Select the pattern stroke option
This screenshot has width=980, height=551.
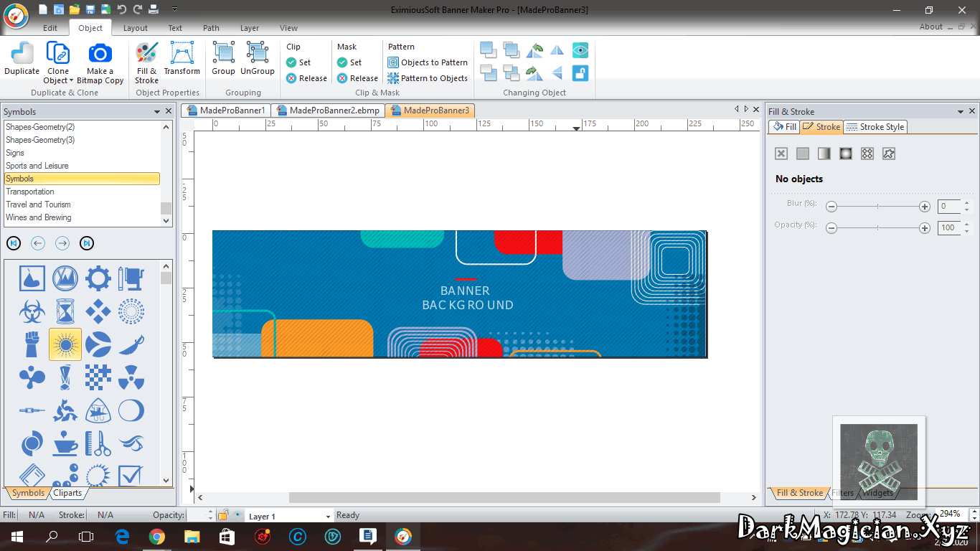point(867,154)
